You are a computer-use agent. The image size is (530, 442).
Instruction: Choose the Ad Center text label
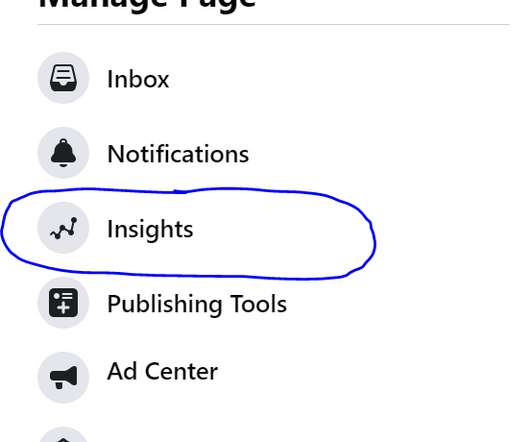pos(162,371)
